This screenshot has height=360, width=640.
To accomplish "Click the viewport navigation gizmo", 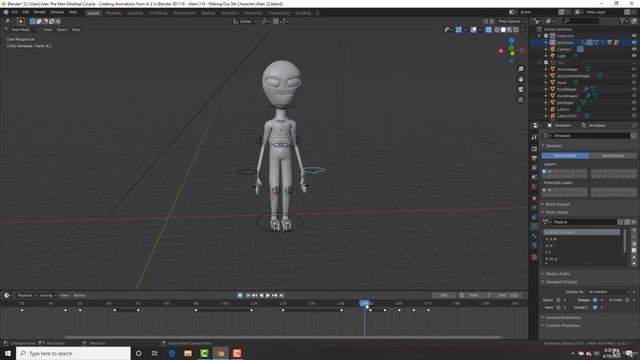I will 511,51.
